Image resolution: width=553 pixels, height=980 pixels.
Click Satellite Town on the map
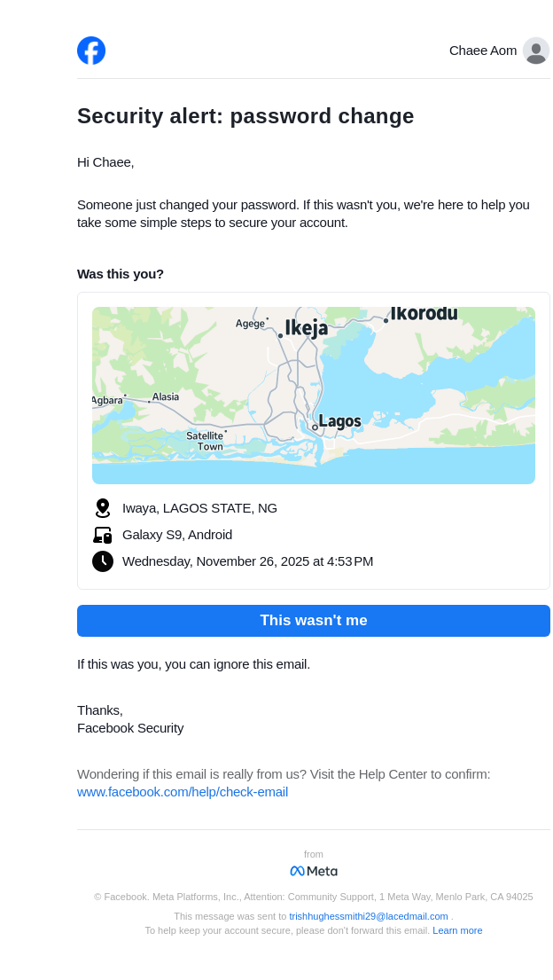[x=206, y=441]
